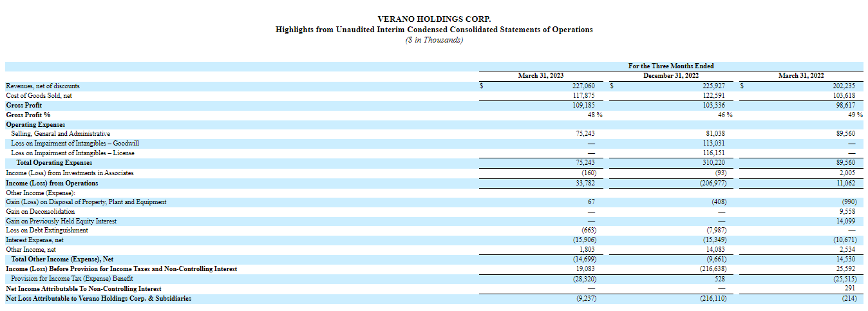
Task: Click the revenue value 227,060
Action: tap(583, 86)
